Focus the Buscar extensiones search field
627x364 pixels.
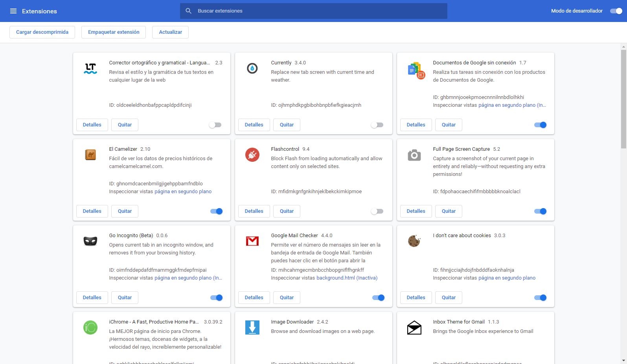(314, 11)
